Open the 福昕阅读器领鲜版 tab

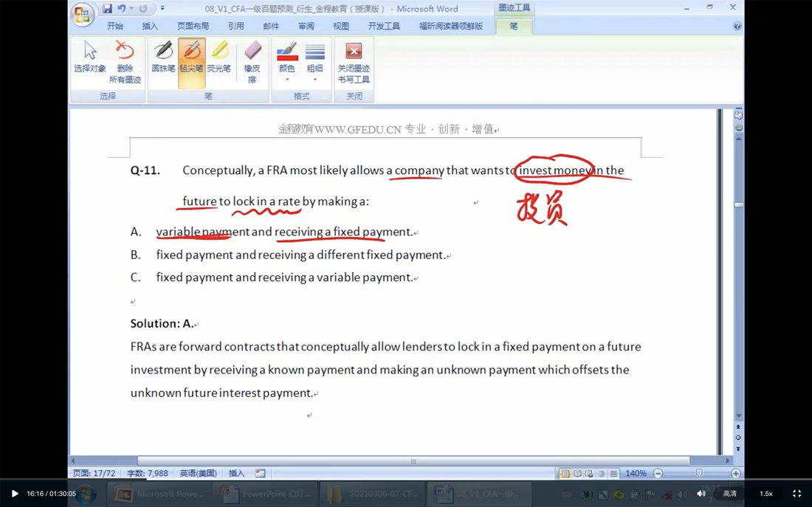[x=450, y=26]
